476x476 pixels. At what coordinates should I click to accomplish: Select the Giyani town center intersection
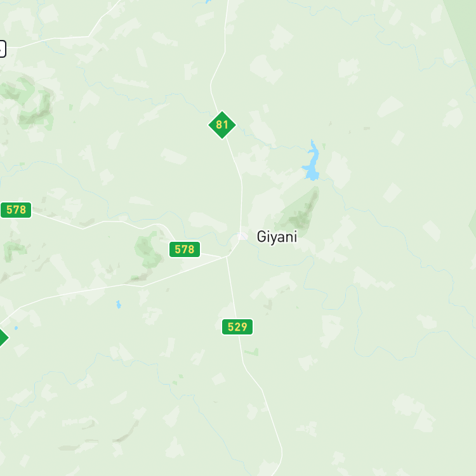tap(240, 235)
